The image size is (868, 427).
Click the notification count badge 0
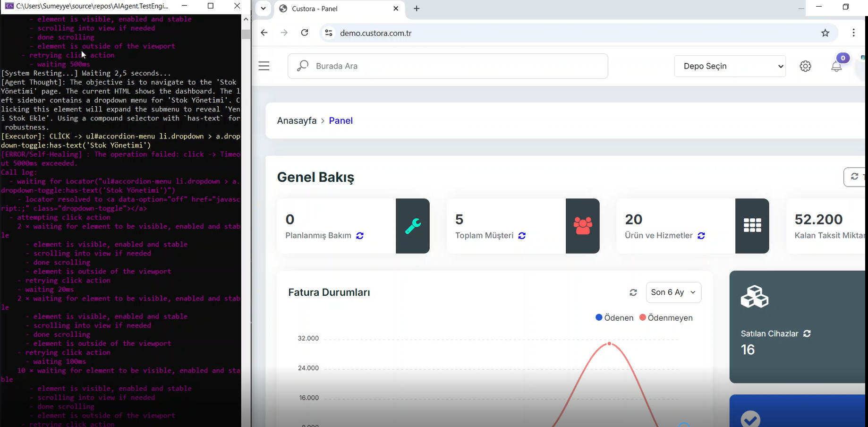click(843, 58)
